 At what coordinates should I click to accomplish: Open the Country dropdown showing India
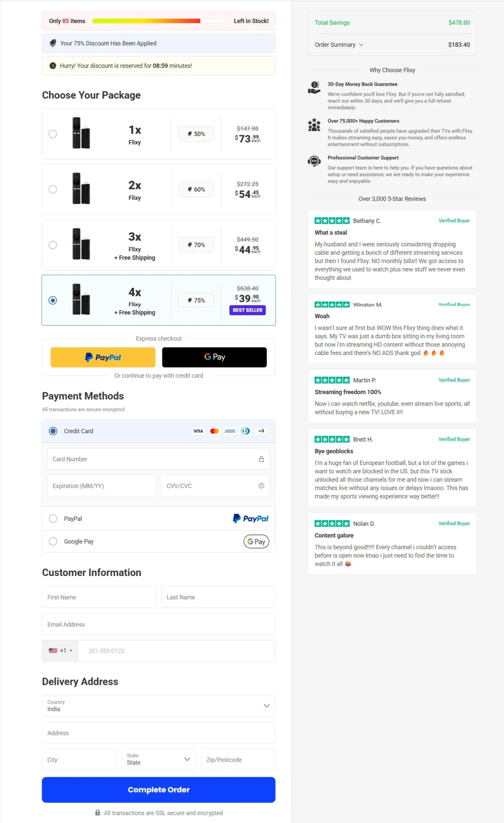[x=159, y=706]
